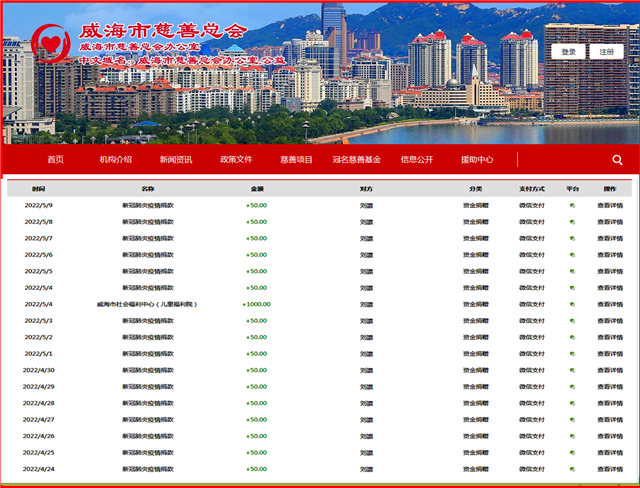Viewport: 640px width, 488px height.
Task: Click green platform dot for 2022/5/9 row
Action: [572, 206]
